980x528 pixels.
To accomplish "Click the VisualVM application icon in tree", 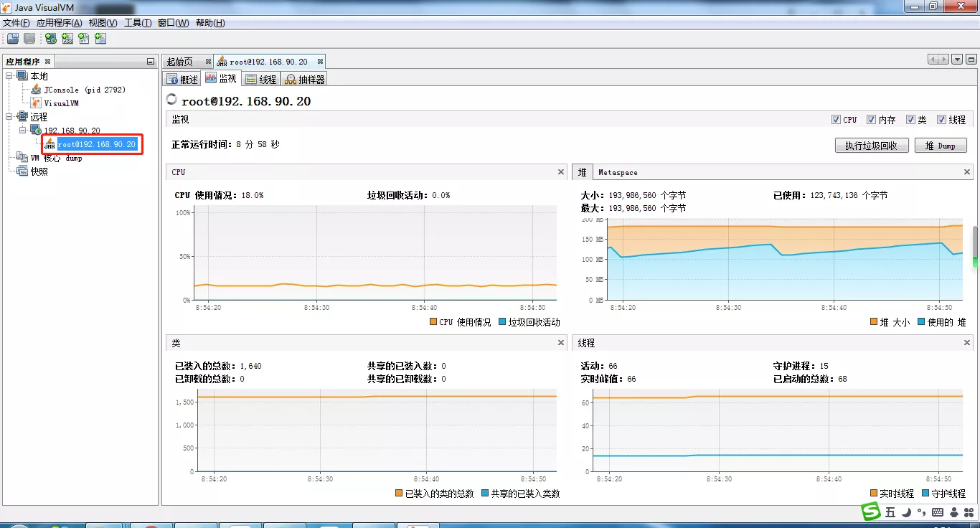I will coord(36,103).
